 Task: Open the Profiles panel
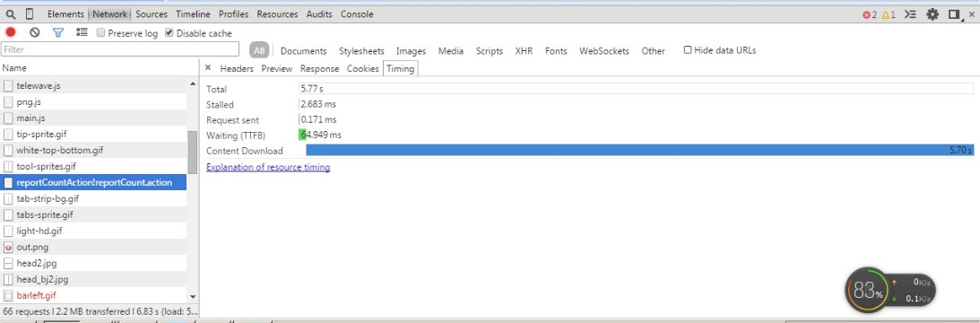(x=234, y=13)
